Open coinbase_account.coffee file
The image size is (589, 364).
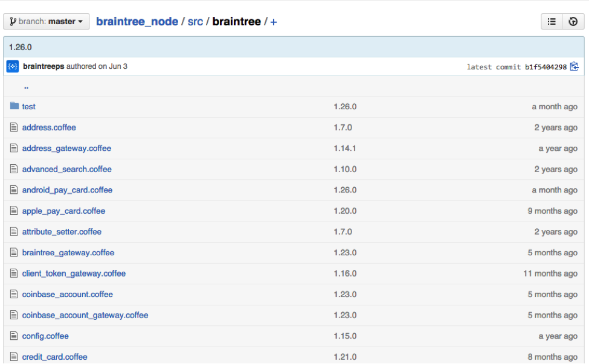[x=67, y=295]
